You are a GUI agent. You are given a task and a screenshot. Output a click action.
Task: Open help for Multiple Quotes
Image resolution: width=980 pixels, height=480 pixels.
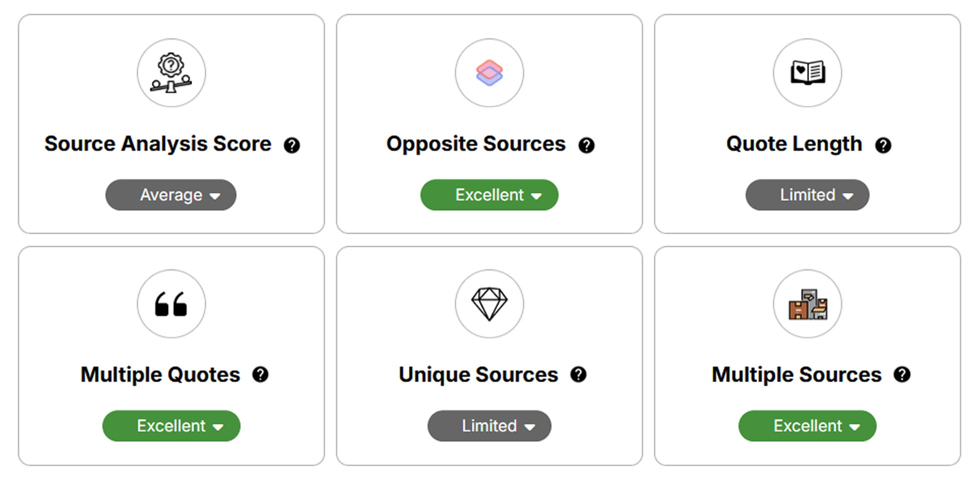click(261, 375)
